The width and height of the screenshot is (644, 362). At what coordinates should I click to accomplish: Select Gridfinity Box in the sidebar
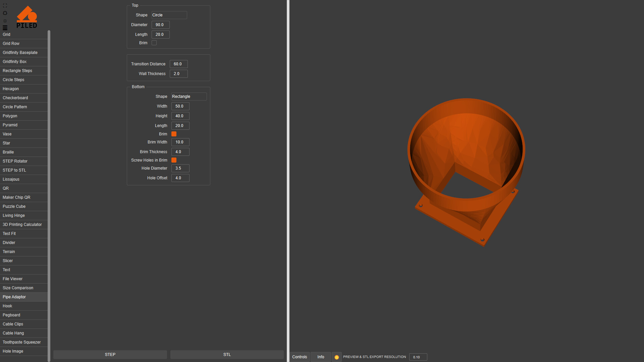tap(15, 62)
